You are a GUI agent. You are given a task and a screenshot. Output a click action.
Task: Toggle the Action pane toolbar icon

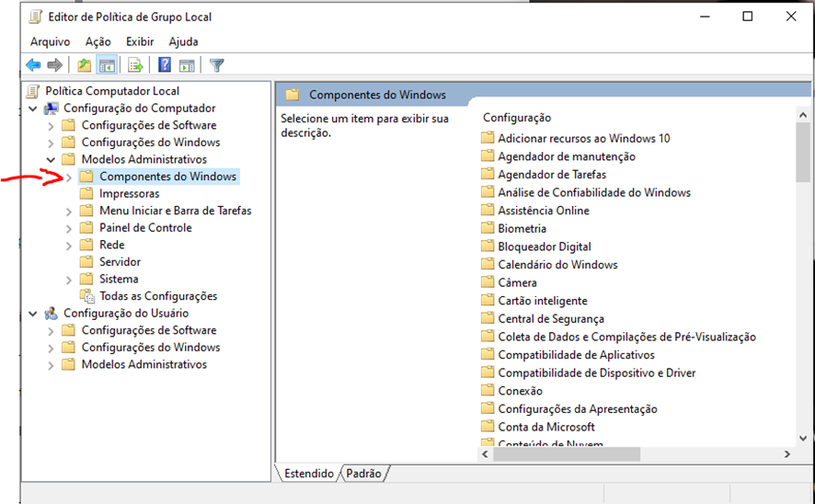pos(187,65)
